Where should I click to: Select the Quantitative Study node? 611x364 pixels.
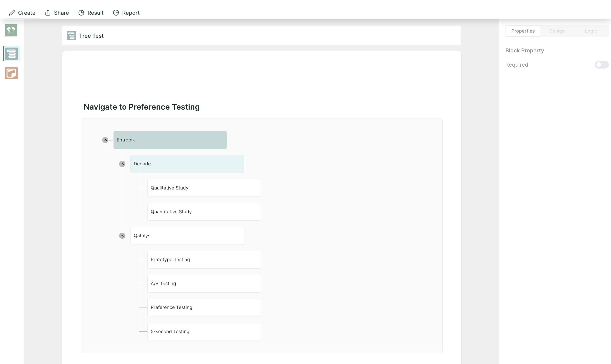pyautogui.click(x=204, y=212)
